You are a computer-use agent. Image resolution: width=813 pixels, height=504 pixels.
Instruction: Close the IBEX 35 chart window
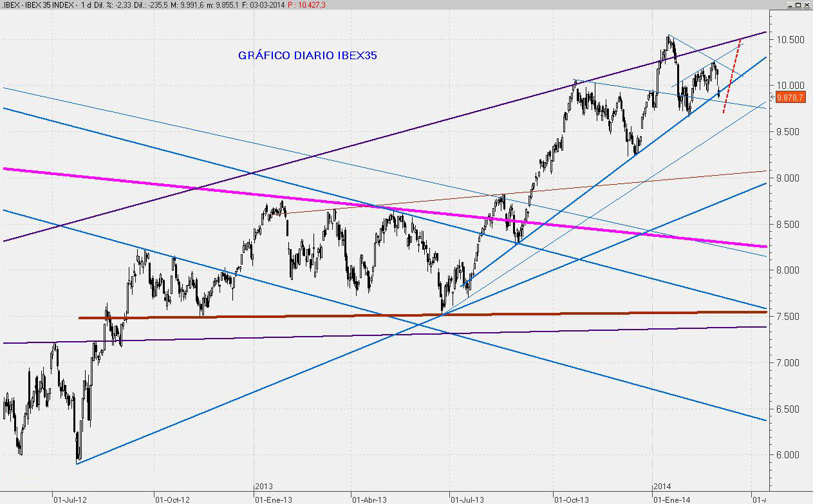click(807, 5)
